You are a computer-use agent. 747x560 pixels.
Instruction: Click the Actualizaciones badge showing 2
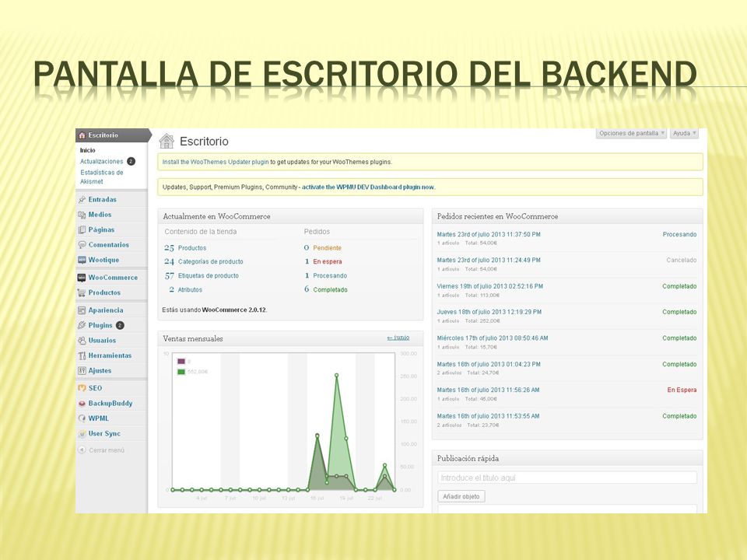point(131,162)
